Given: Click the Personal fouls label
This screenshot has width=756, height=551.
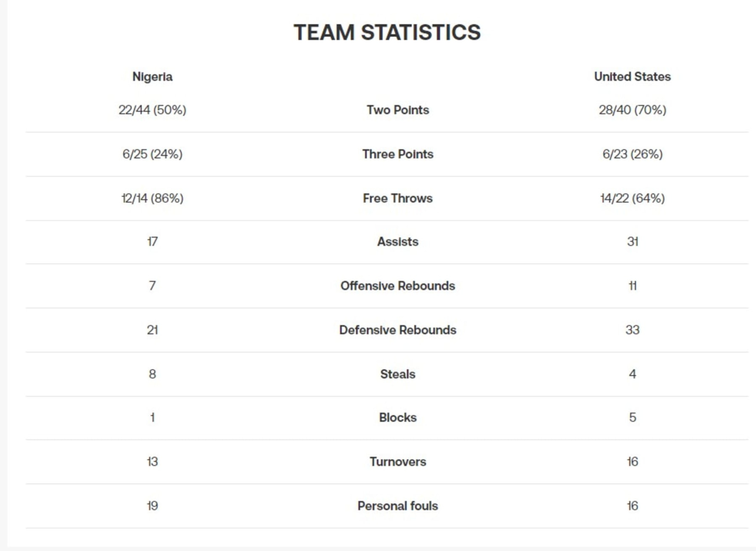Looking at the screenshot, I should [398, 506].
